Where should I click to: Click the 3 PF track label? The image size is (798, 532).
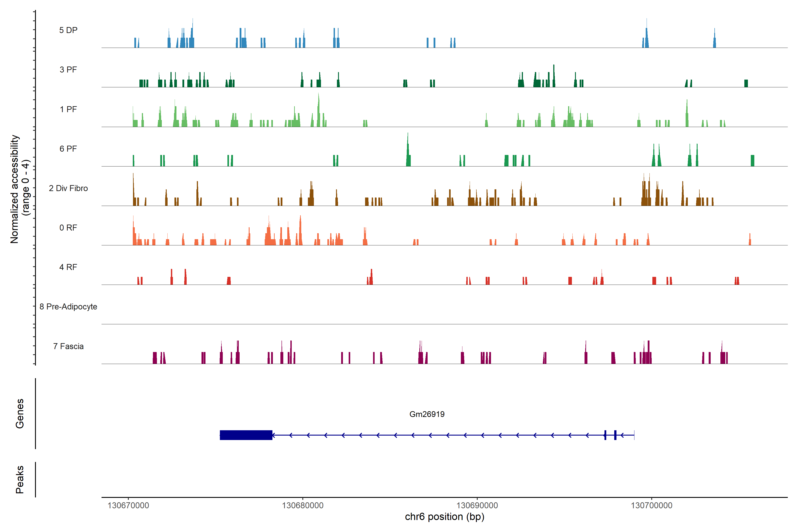68,70
